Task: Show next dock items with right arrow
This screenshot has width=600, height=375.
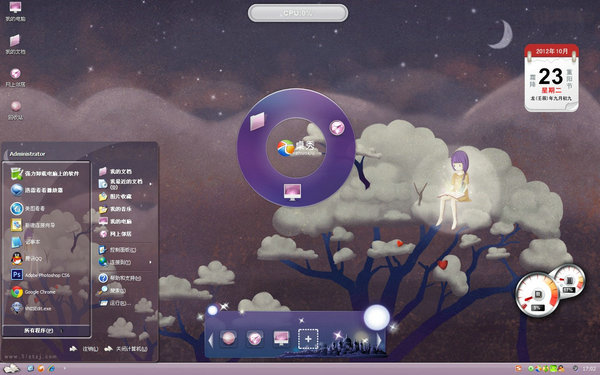Action: click(379, 340)
